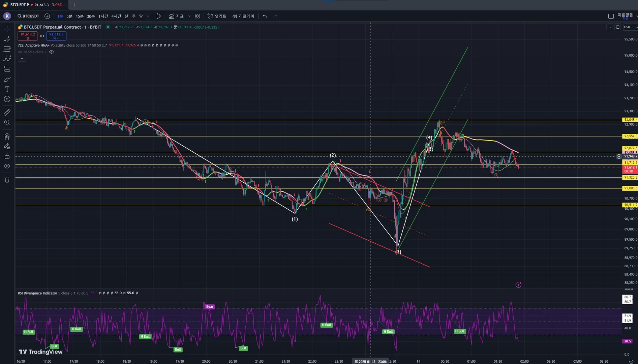The image size is (638, 364).
Task: Open the Fibonacci retracement tool group
Action: point(7,49)
